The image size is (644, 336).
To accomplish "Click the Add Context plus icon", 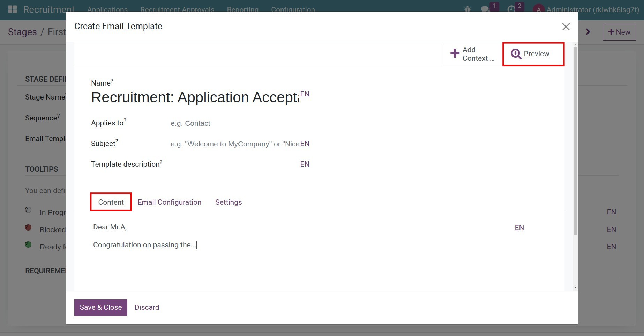I will [x=455, y=53].
